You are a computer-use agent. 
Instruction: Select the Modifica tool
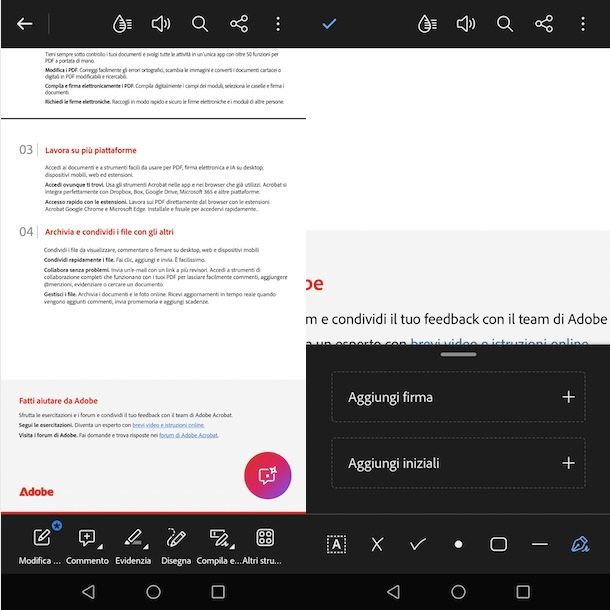pyautogui.click(x=40, y=545)
